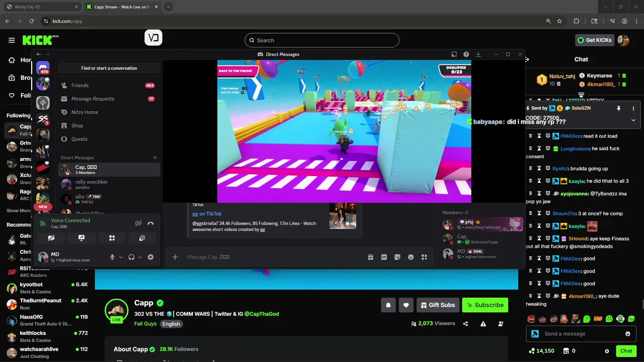The height and width of the screenshot is (362, 644).
Task: Unpin the pinned chat message
Action: click(x=618, y=108)
